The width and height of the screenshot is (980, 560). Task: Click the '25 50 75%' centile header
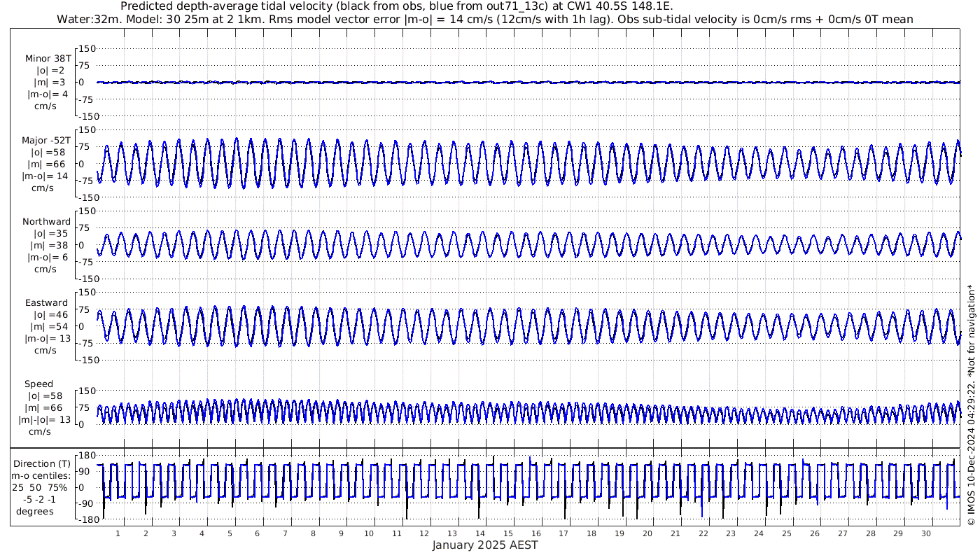40,488
